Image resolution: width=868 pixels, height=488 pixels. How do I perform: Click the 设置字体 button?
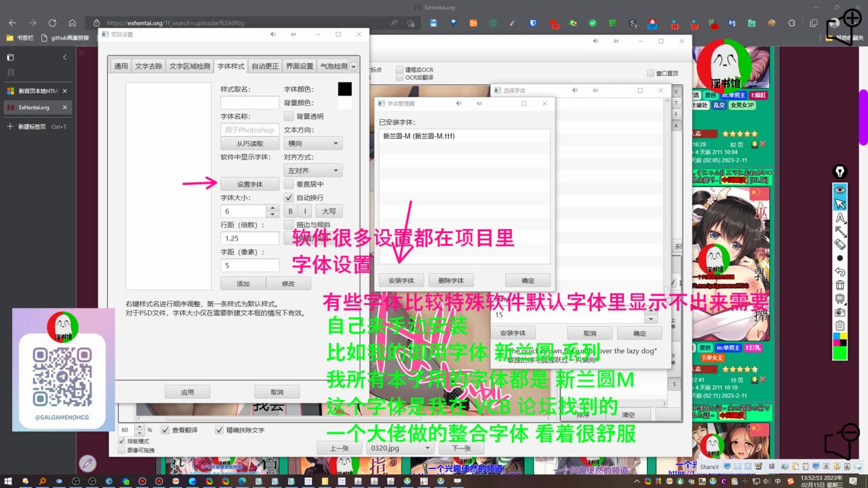pyautogui.click(x=250, y=184)
